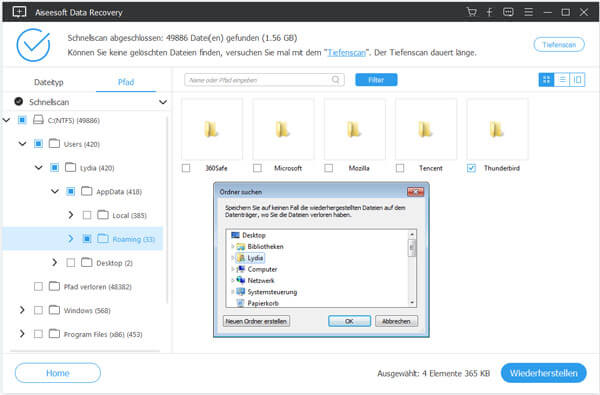Expand the Local (385) node

pyautogui.click(x=71, y=215)
